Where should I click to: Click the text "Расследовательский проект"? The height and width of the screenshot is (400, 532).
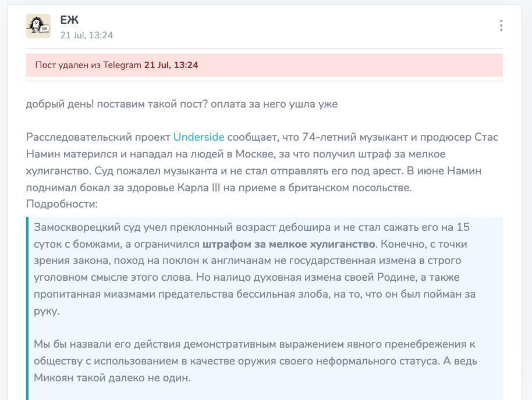(98, 137)
